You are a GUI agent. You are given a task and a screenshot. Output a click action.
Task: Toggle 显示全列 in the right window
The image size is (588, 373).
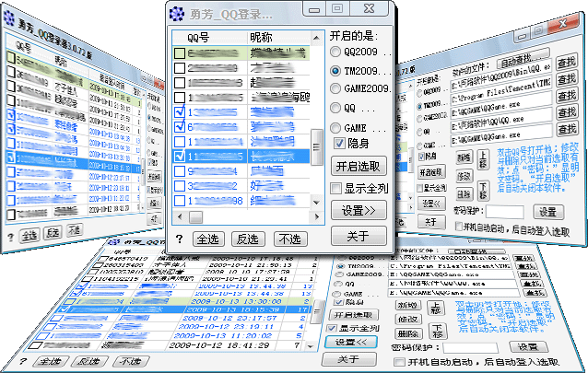(420, 188)
